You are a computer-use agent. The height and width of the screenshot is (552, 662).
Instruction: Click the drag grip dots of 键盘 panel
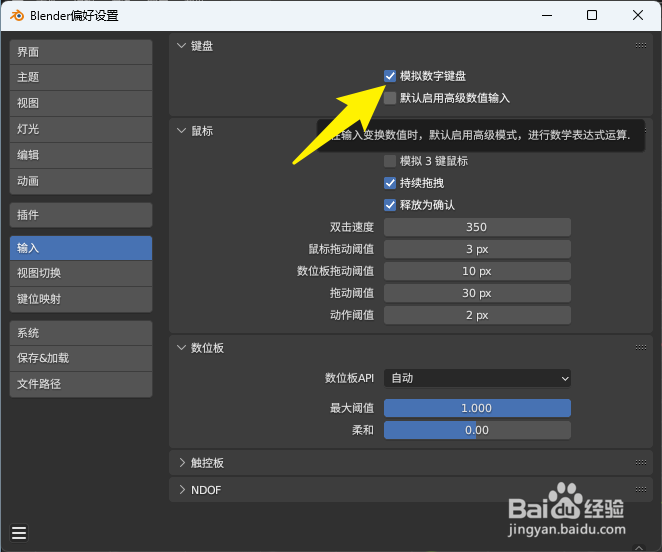pyautogui.click(x=640, y=46)
